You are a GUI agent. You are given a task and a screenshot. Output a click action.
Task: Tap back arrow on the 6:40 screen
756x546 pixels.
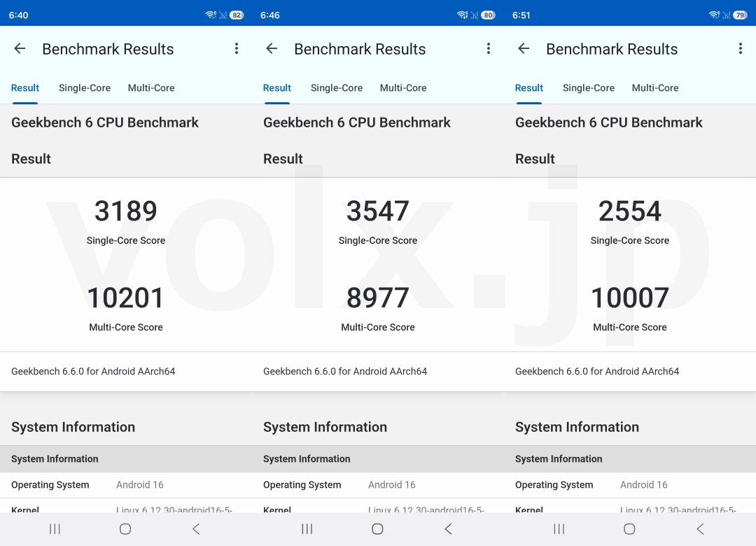[20, 49]
